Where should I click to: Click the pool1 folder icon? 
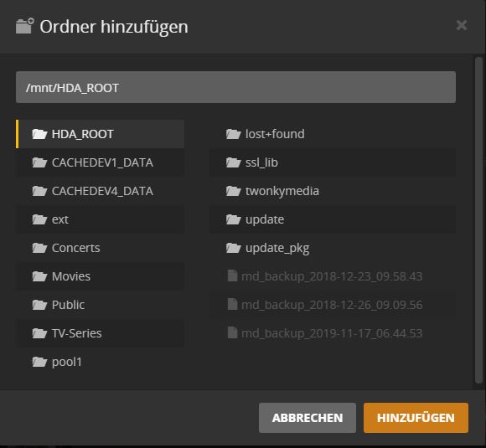(39, 363)
